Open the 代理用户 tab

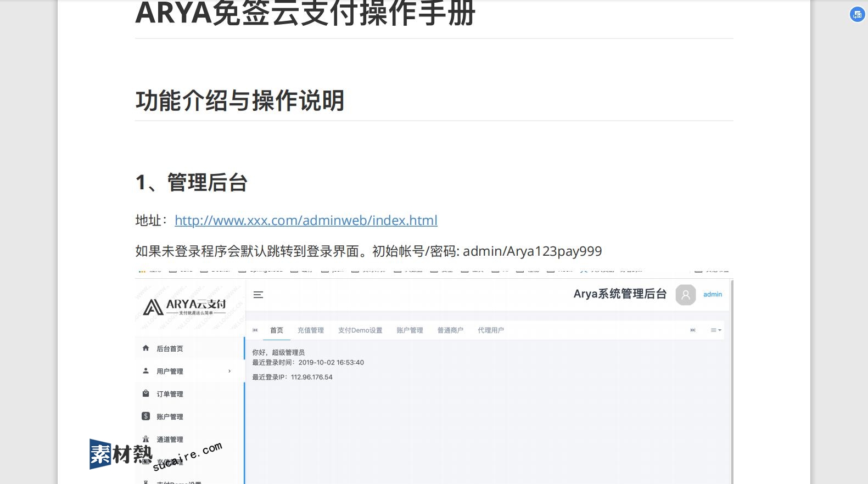pyautogui.click(x=491, y=330)
